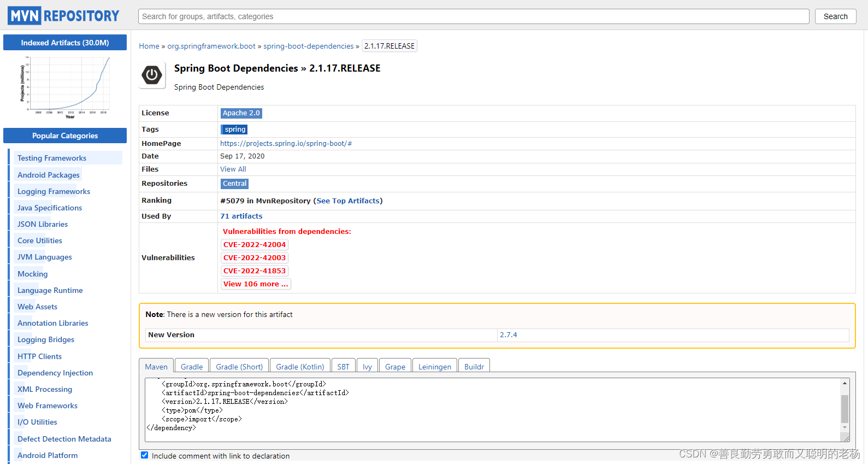The image size is (868, 464).
Task: Open Defect Detection Metadata category
Action: [x=64, y=439]
